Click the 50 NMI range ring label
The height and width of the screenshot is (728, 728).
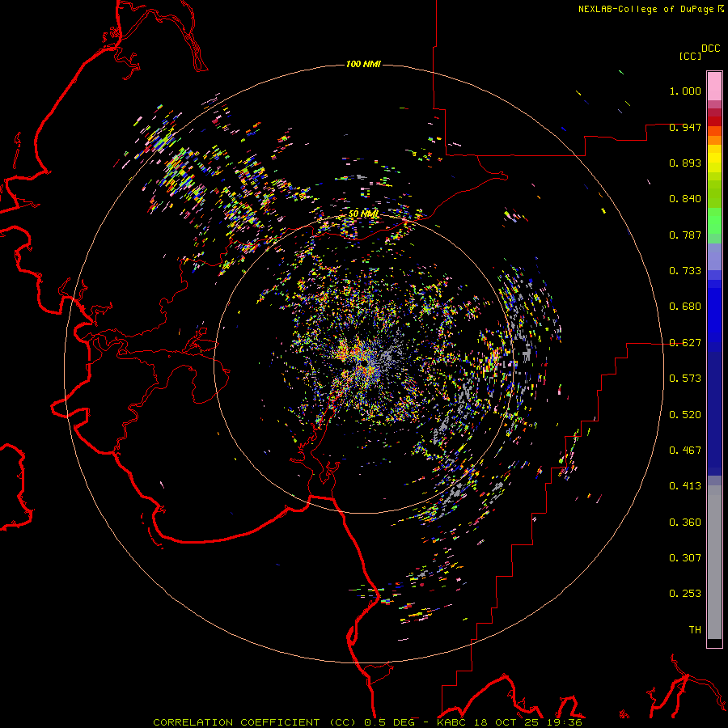click(x=363, y=214)
